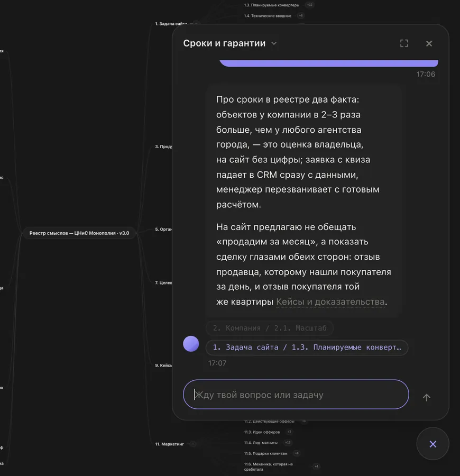Send the message with the arrow-up icon
The height and width of the screenshot is (476, 460).
click(x=426, y=397)
